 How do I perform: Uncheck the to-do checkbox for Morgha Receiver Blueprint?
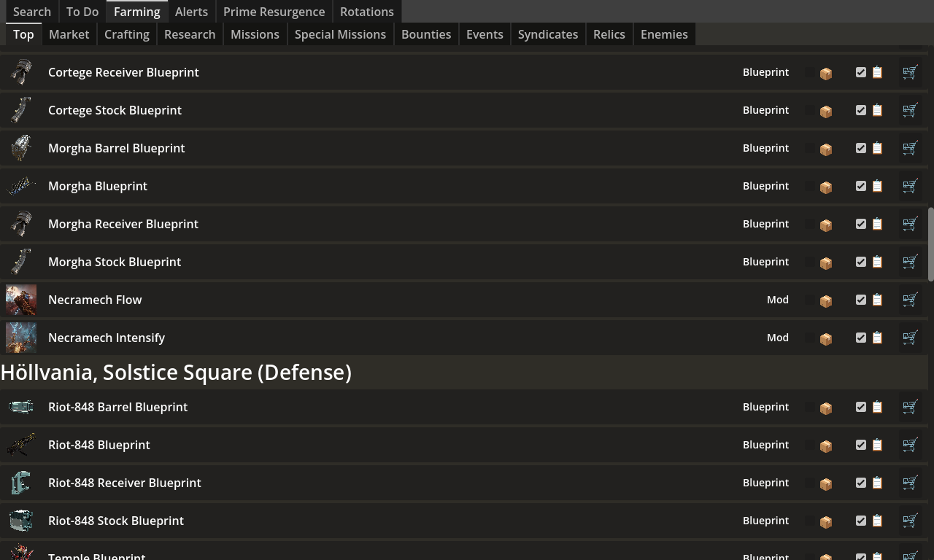tap(861, 224)
